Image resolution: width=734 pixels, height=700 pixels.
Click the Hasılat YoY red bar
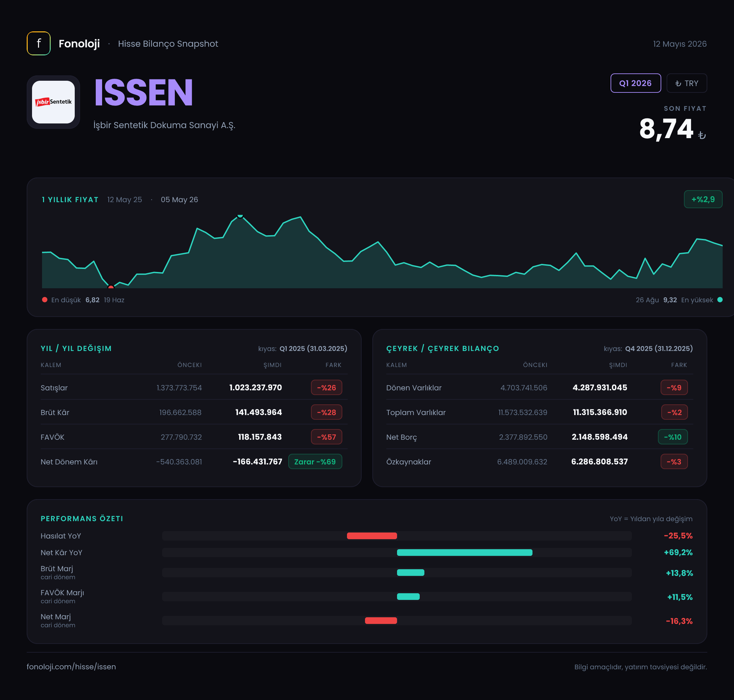coord(372,536)
